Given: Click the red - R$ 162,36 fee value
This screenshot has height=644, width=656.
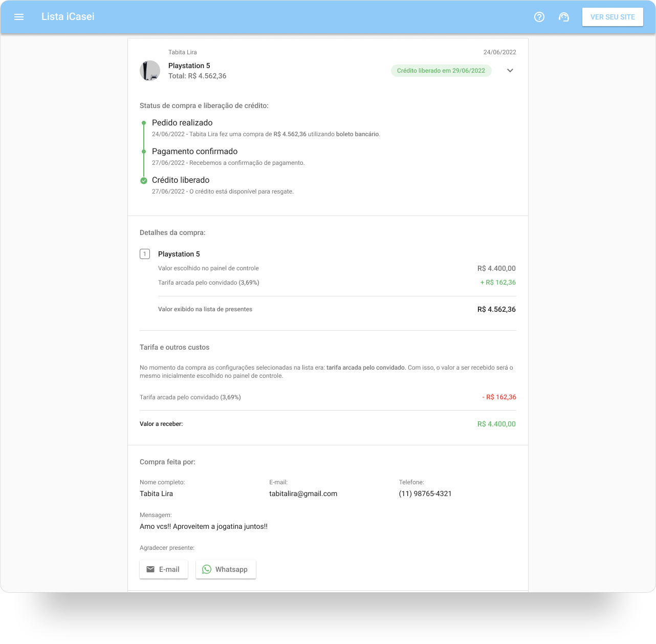Looking at the screenshot, I should (x=499, y=397).
